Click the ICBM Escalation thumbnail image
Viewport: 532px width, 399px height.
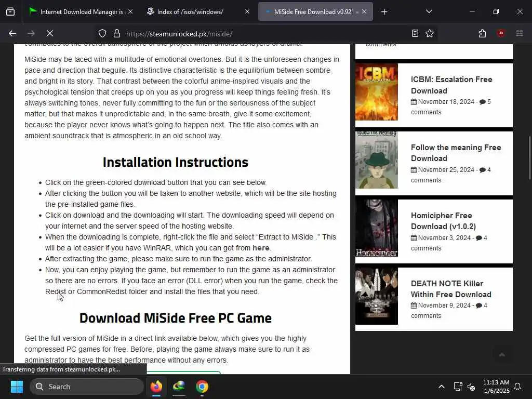coord(376,92)
